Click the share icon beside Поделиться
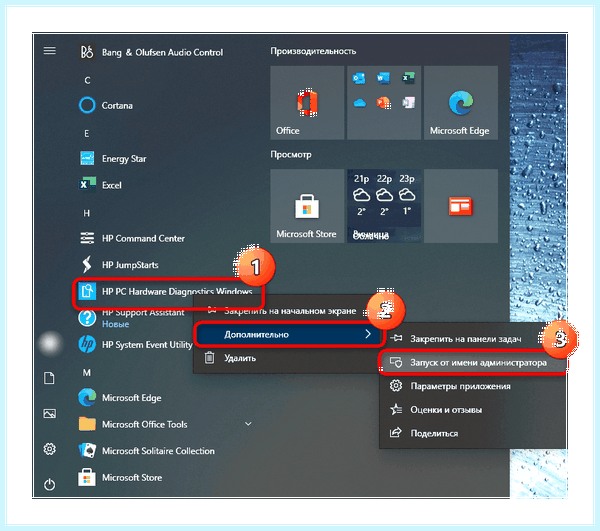 point(396,433)
